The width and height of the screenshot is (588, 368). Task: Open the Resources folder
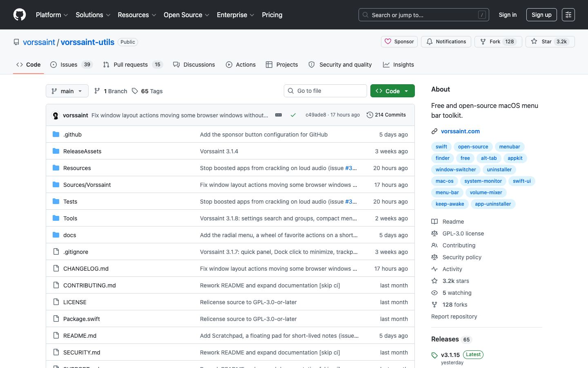point(77,168)
